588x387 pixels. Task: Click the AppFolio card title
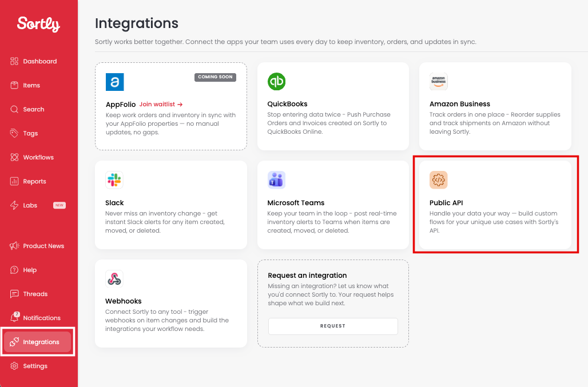121,105
